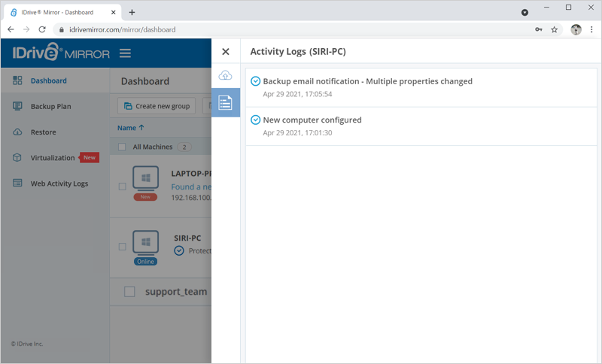Open the Chrome profile avatar

(x=576, y=29)
